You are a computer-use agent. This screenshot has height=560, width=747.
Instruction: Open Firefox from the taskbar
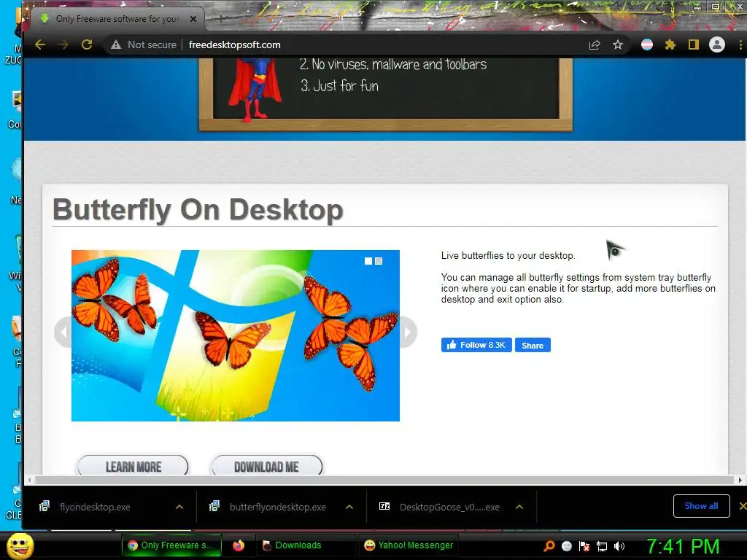pyautogui.click(x=239, y=545)
